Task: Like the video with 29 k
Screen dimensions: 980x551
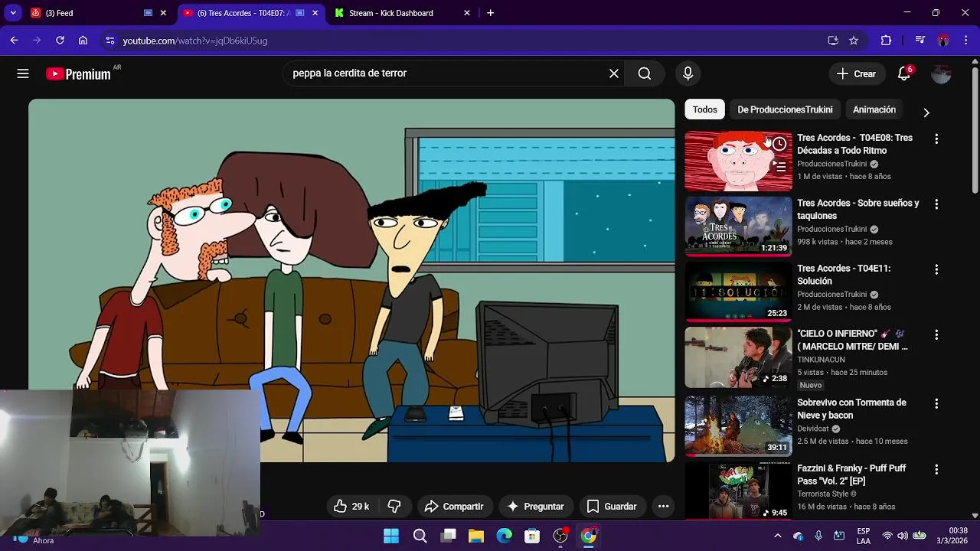Action: click(x=351, y=507)
